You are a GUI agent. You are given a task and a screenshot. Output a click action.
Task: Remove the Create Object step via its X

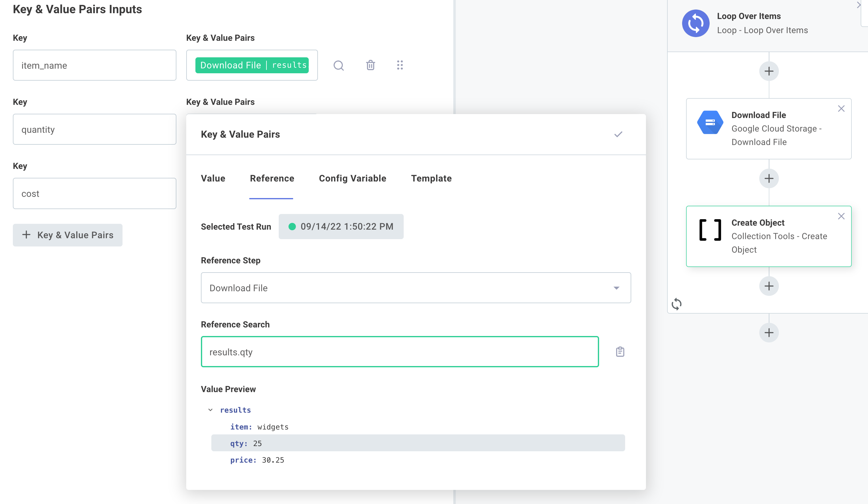(x=841, y=216)
